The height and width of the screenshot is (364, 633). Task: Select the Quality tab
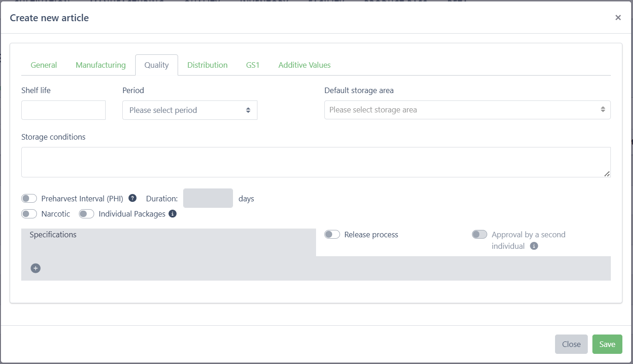[x=156, y=65]
